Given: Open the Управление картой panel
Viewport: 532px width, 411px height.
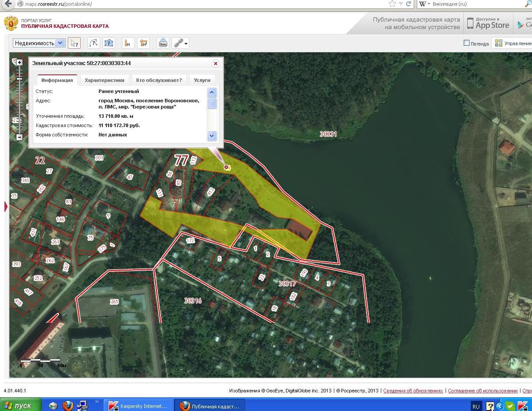Looking at the screenshot, I should pos(512,43).
